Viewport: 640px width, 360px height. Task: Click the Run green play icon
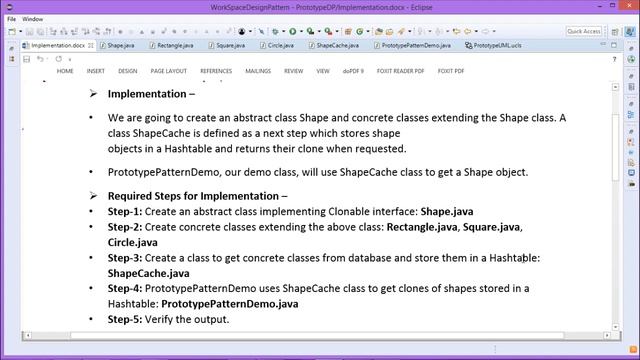click(x=293, y=31)
